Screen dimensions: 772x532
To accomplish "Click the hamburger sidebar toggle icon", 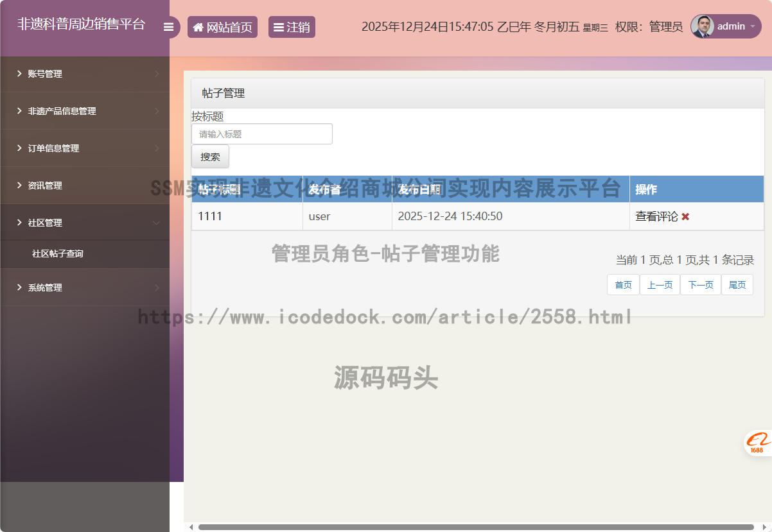I will tap(169, 27).
